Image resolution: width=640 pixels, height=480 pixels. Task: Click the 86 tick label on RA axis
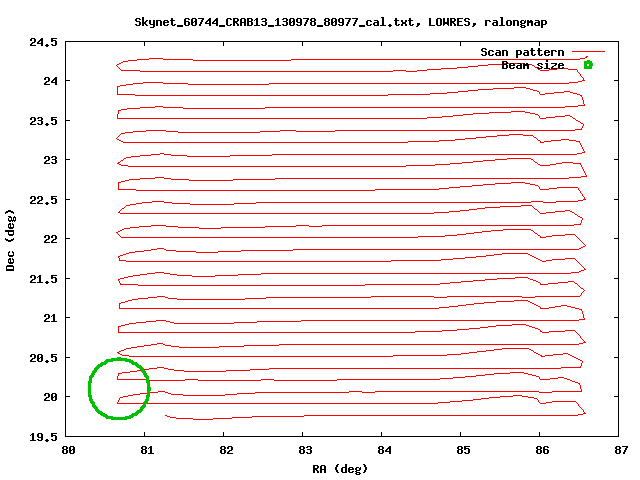[x=542, y=450]
